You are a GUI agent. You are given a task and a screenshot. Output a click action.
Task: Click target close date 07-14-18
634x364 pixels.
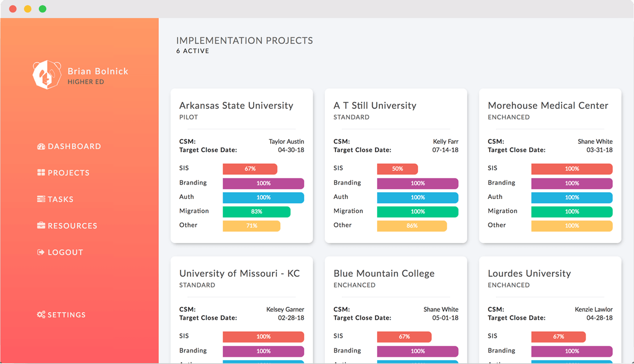tap(445, 150)
